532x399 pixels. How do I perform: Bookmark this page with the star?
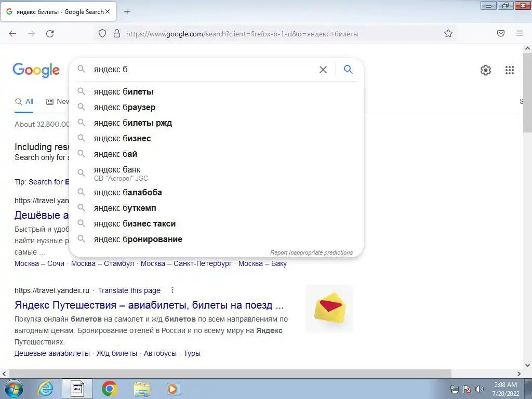(448, 33)
